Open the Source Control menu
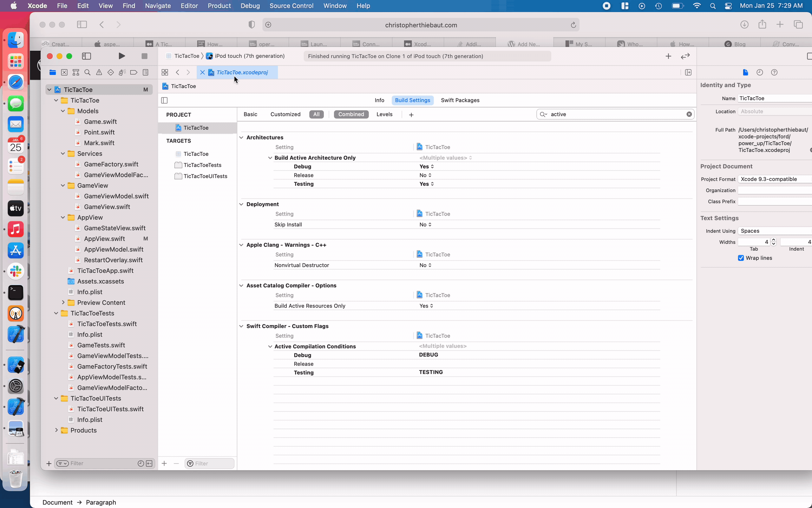The width and height of the screenshot is (812, 508). 291,6
